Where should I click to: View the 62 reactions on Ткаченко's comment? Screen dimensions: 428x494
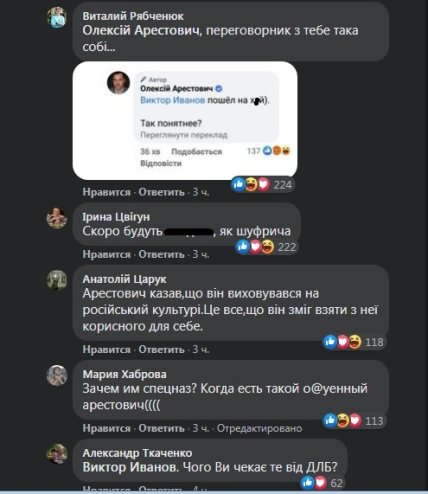tap(322, 482)
